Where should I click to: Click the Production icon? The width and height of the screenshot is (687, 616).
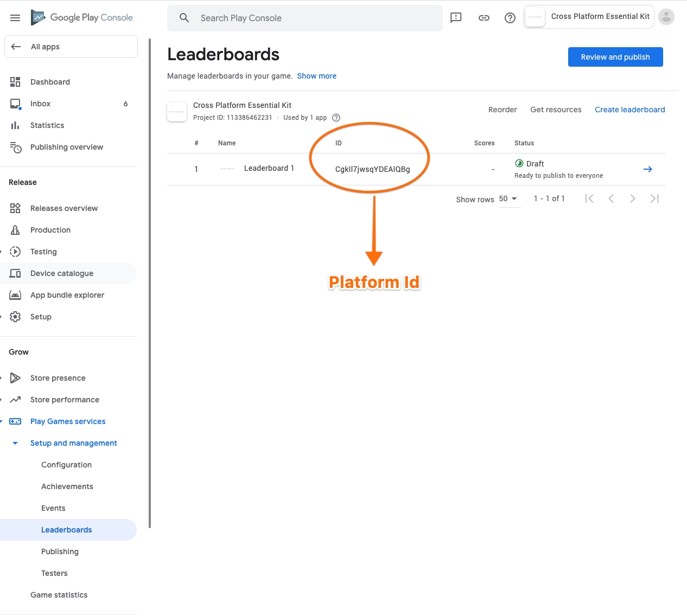point(15,230)
